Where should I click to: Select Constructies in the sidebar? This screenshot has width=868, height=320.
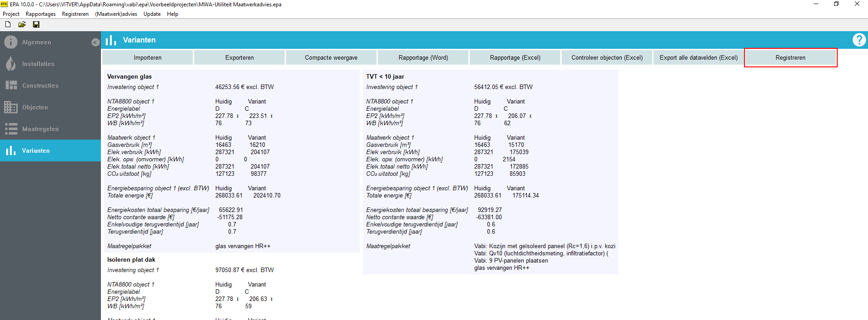40,85
